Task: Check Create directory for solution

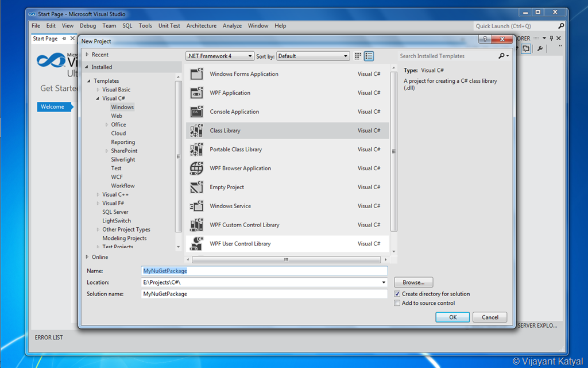Action: click(397, 294)
